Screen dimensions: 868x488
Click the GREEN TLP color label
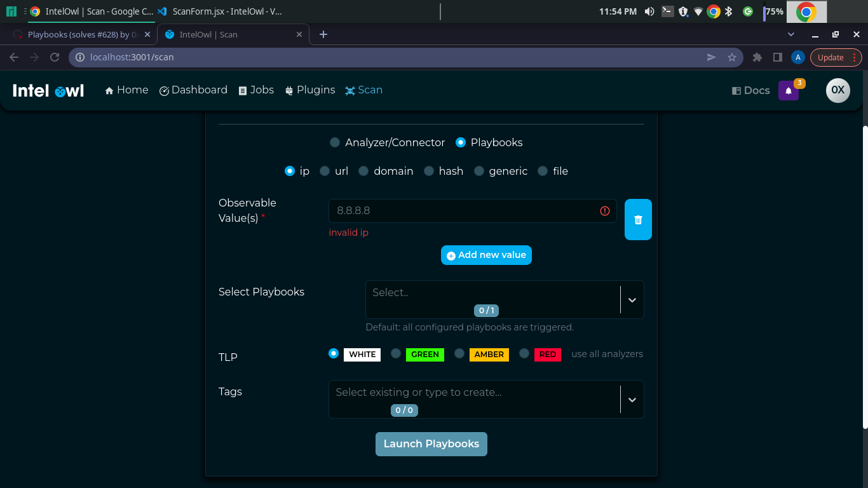click(x=425, y=355)
